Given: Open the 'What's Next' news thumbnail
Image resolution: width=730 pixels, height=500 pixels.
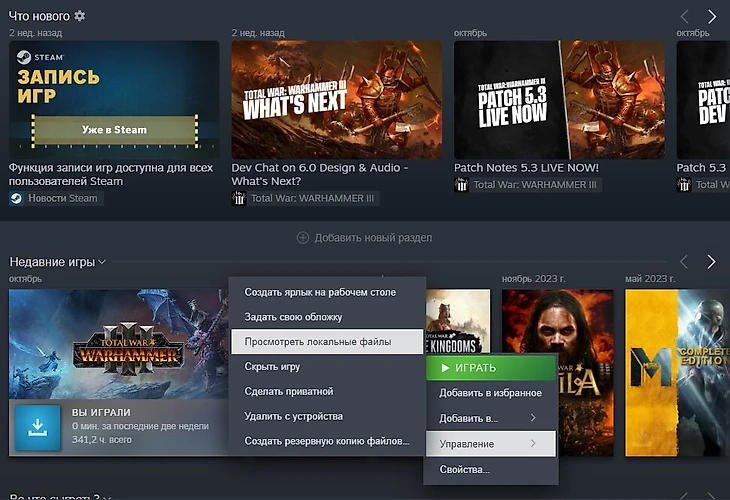Looking at the screenshot, I should [337, 100].
